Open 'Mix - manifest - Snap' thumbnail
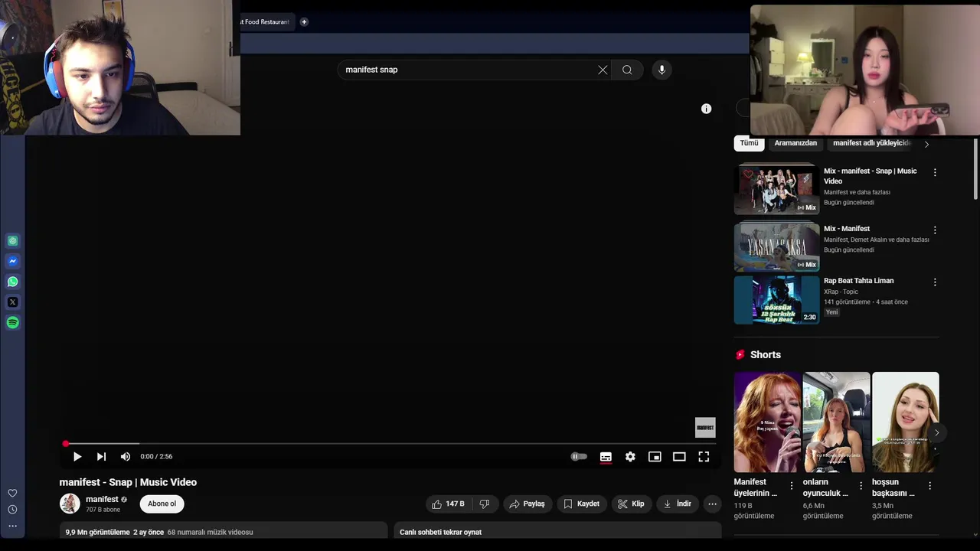The image size is (980, 551). [x=776, y=188]
